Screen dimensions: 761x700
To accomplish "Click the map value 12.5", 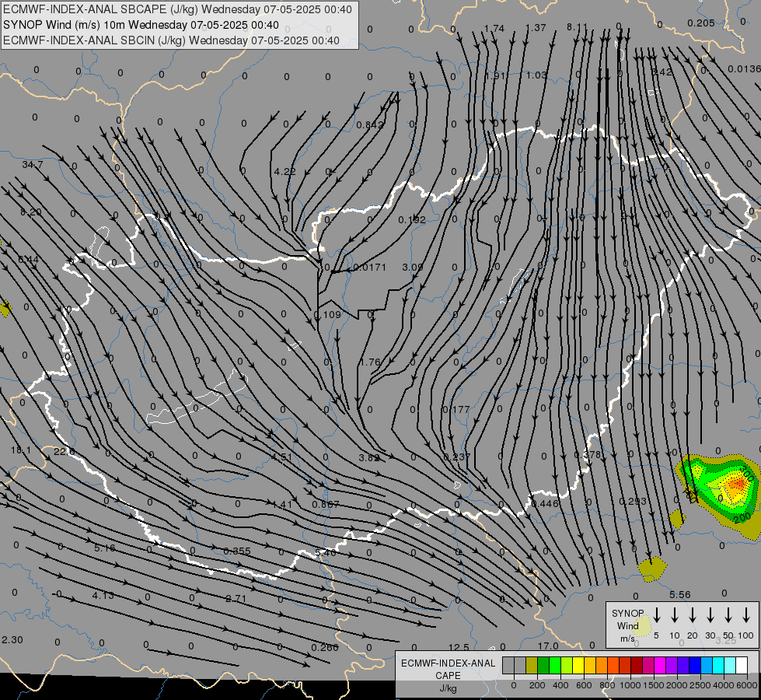I will coord(459,648).
